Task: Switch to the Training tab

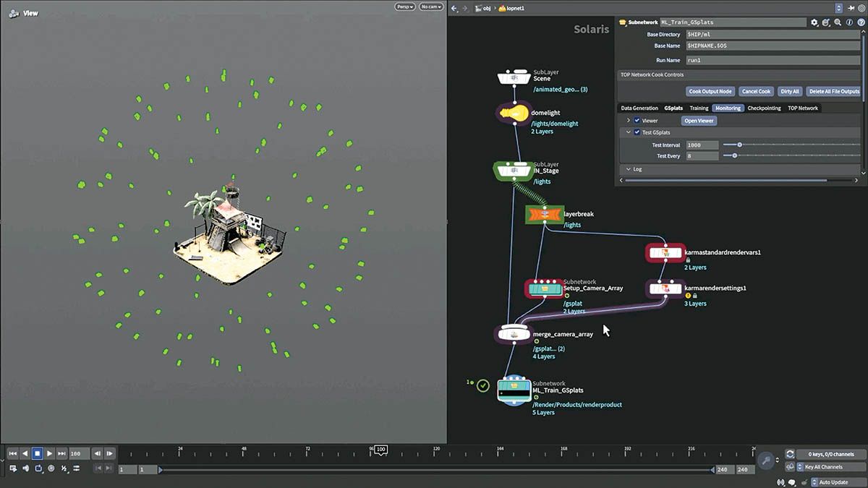Action: pos(699,108)
